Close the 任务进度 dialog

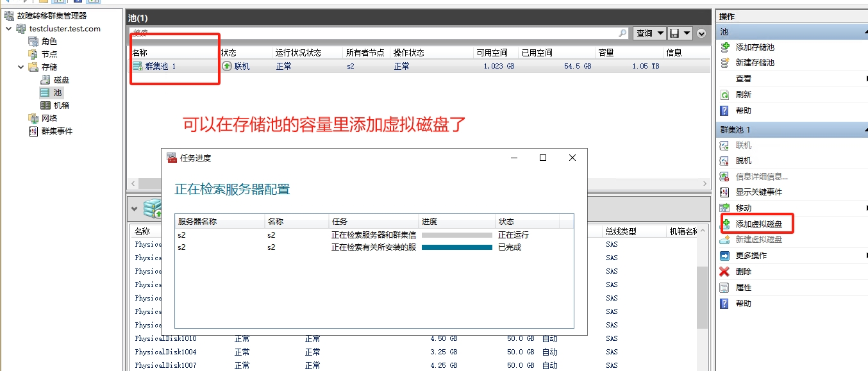click(x=572, y=158)
